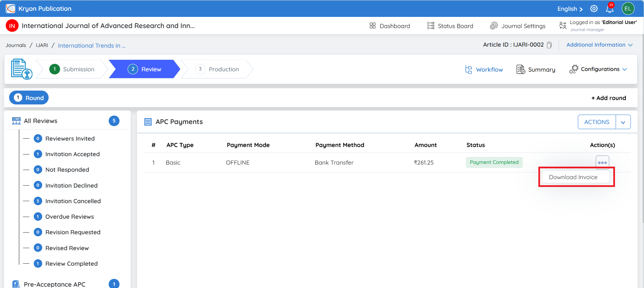Select Review Completed filter
644x288 pixels.
[x=71, y=264]
